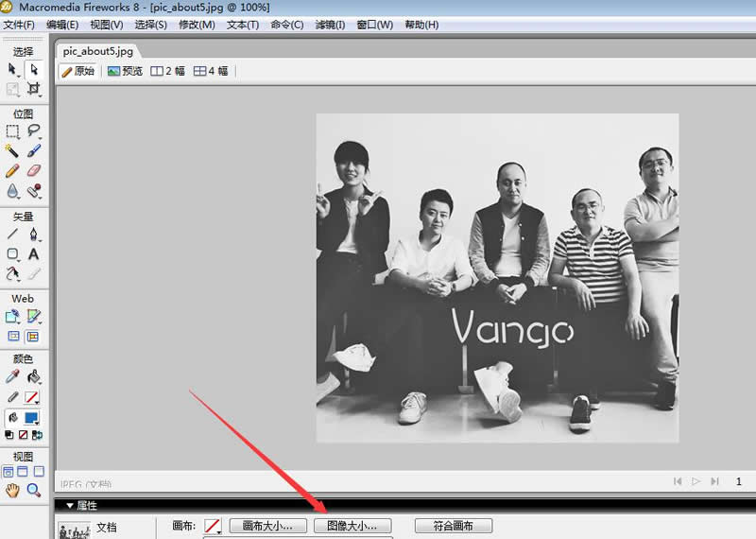Select the Text tool

pyautogui.click(x=34, y=254)
